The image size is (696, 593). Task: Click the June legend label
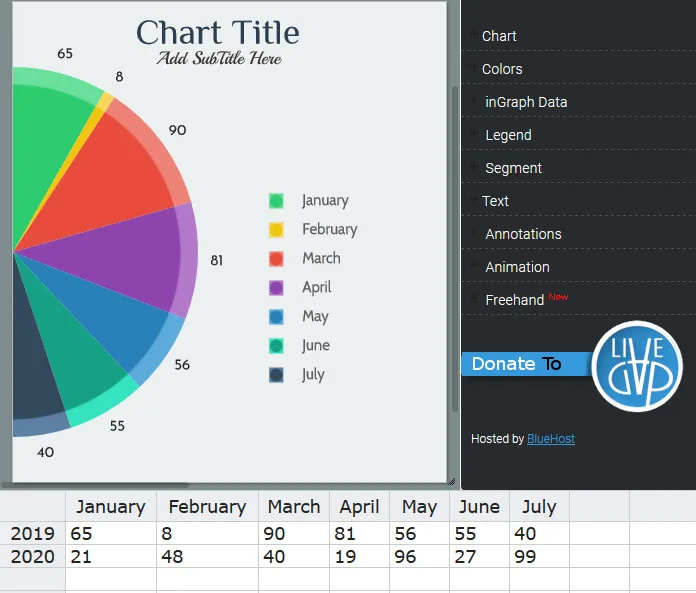pyautogui.click(x=316, y=345)
